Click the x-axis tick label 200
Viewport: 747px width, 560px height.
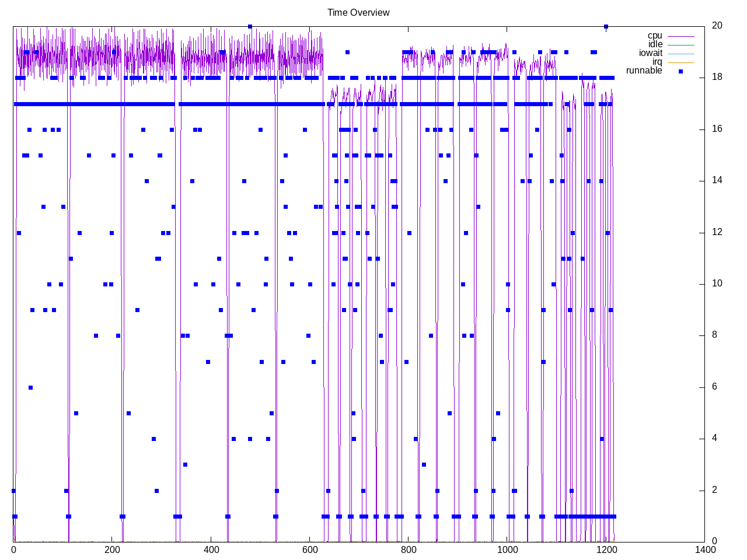112,549
